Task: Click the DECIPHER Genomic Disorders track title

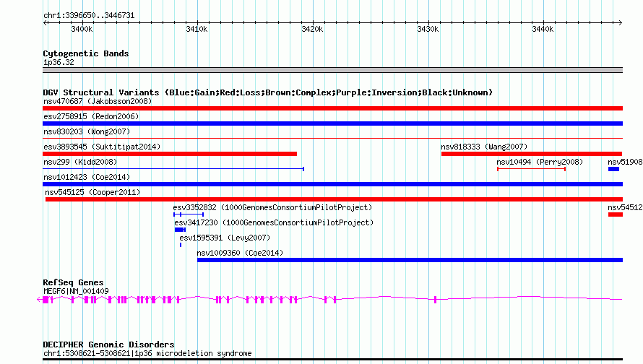Action: (108, 344)
